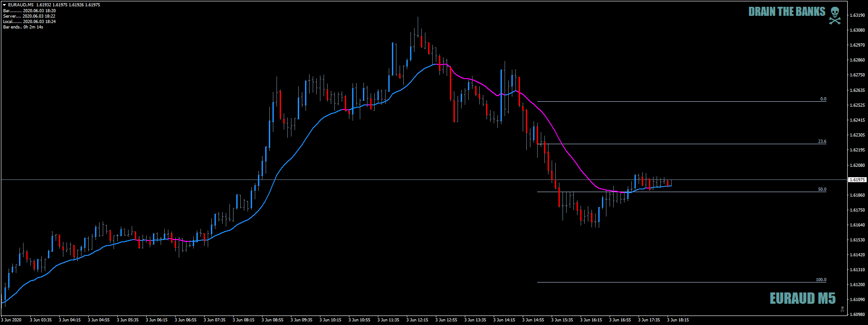868x325 pixels.
Task: Select the Fibonacci 0.0 level label
Action: click(x=823, y=99)
